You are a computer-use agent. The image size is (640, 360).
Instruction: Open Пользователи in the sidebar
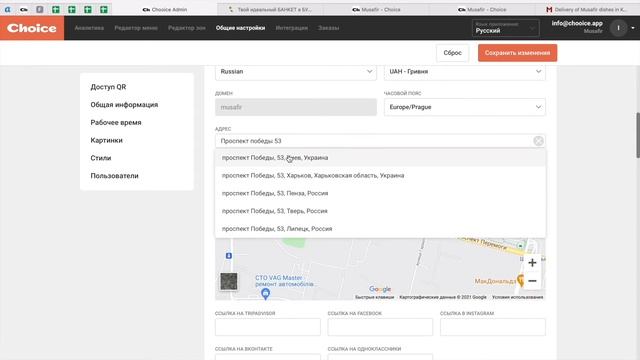coord(114,176)
